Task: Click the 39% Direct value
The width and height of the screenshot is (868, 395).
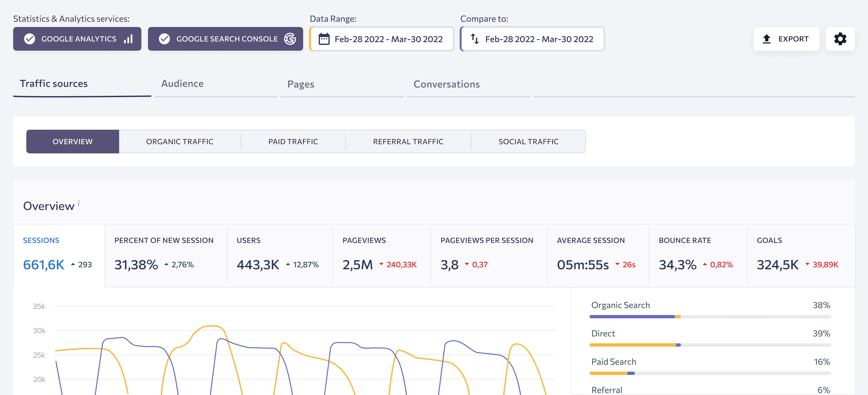Action: tap(821, 333)
